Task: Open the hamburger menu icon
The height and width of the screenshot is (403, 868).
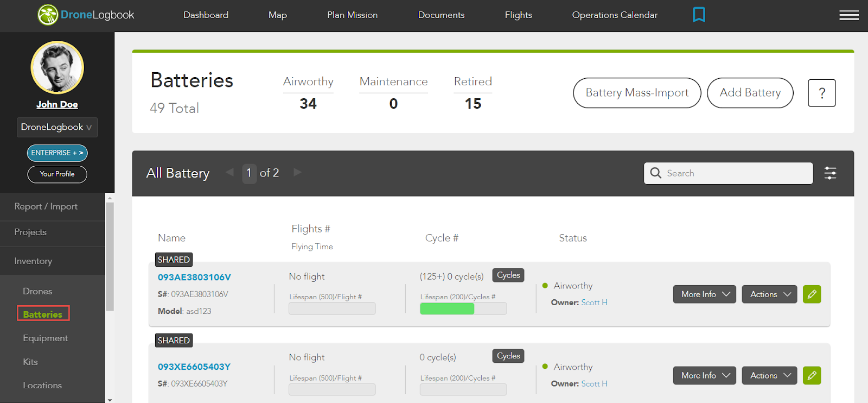Action: click(849, 15)
